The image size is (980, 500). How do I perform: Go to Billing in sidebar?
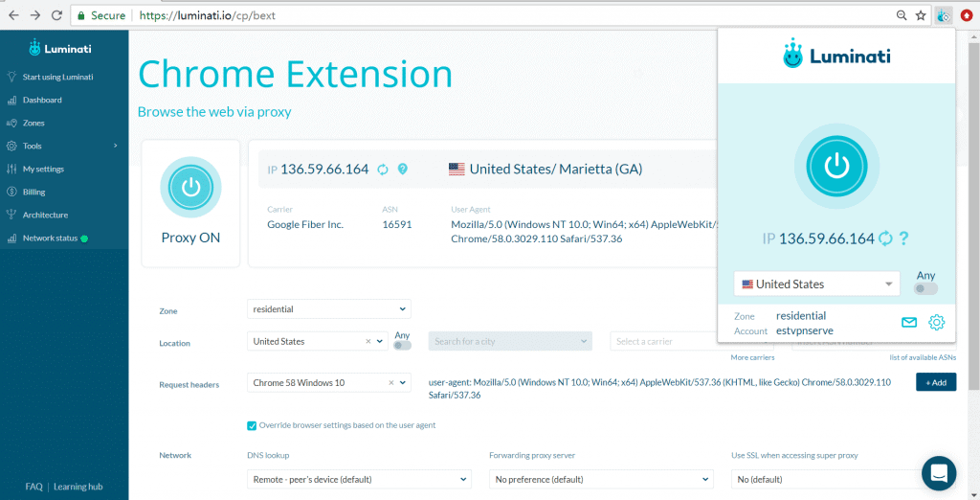point(33,192)
